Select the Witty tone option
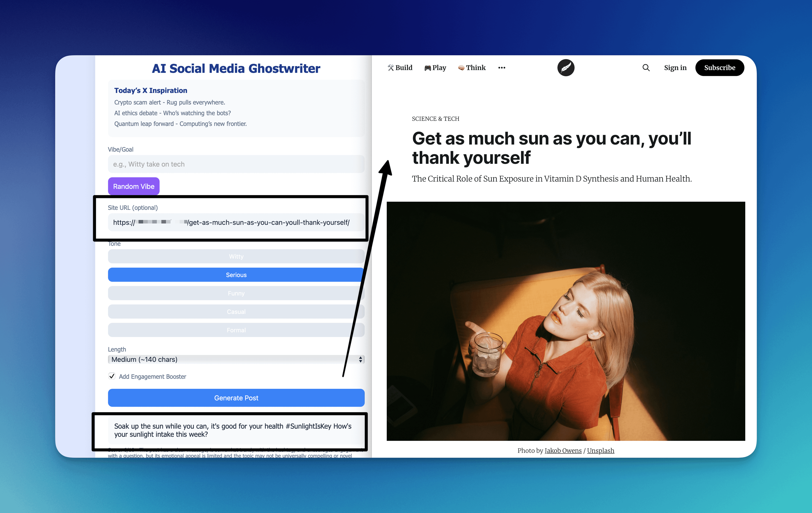The image size is (812, 513). point(236,256)
